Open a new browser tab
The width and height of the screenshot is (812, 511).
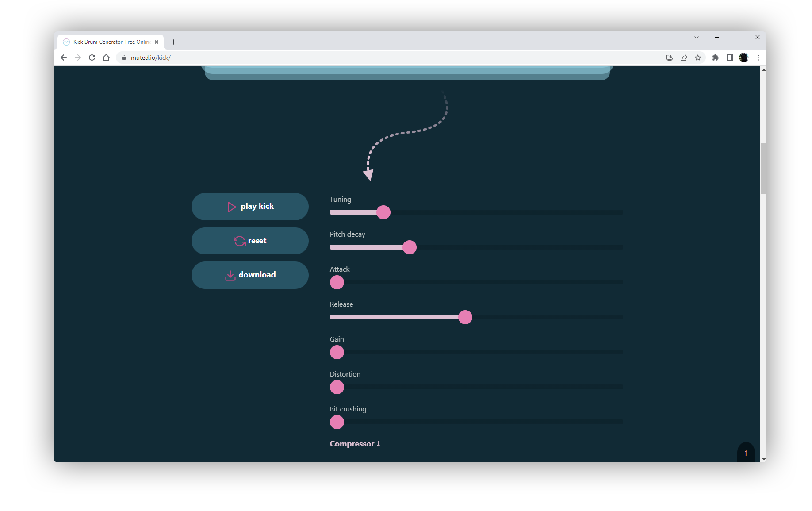pos(173,42)
